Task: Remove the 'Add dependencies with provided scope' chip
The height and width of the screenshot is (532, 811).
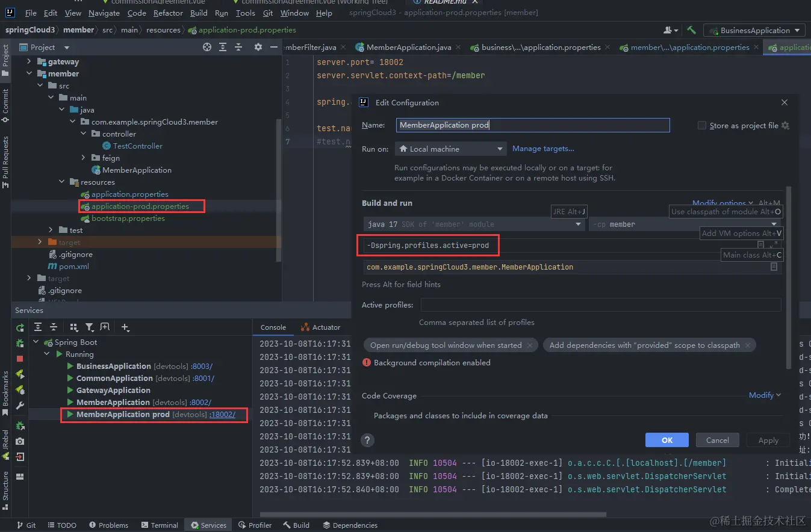Action: 748,345
